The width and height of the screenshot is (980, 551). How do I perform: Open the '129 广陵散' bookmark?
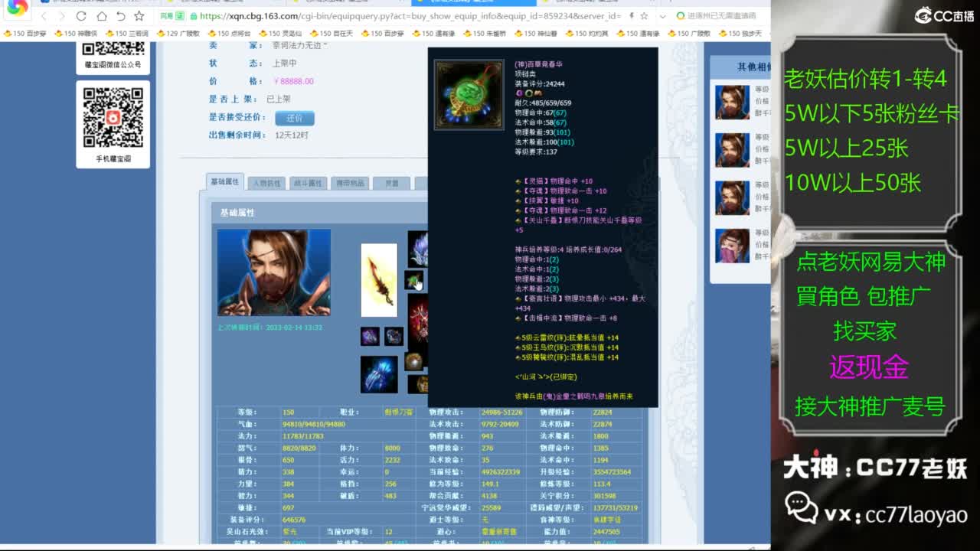[x=178, y=34]
